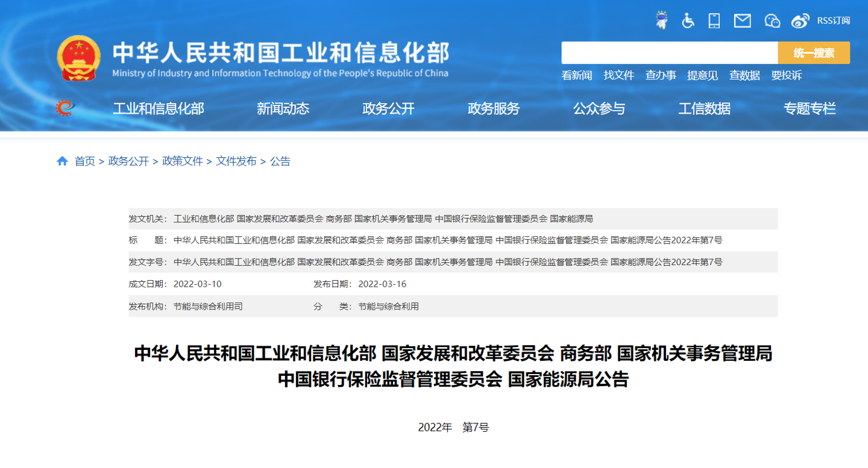Open the RSS订阅 link
868x468 pixels.
[833, 20]
